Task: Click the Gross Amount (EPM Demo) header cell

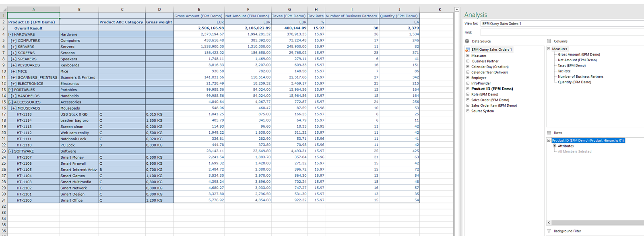Action: pyautogui.click(x=199, y=16)
